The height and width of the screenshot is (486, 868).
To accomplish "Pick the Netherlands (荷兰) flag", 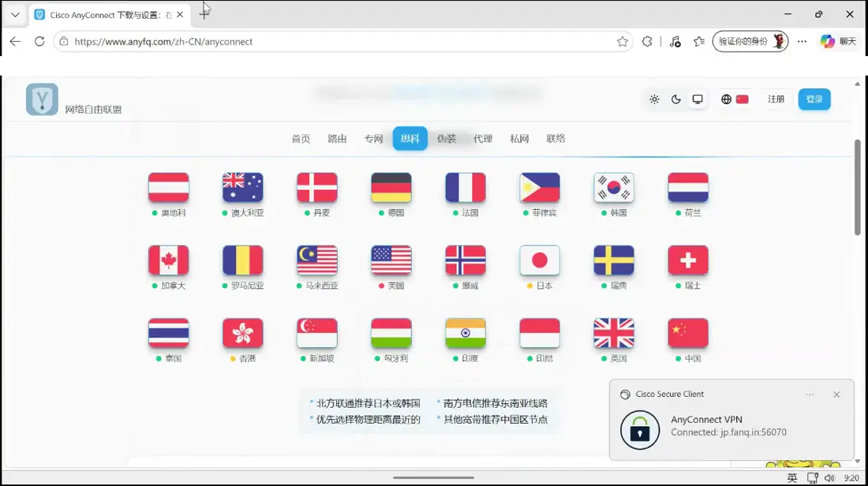I will (x=688, y=187).
